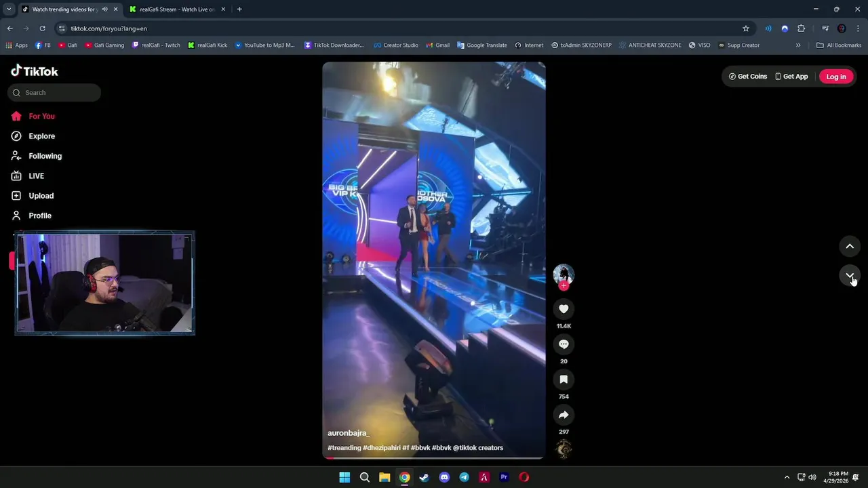
Task: Open the Gafi Gaming bookmark
Action: pos(104,45)
